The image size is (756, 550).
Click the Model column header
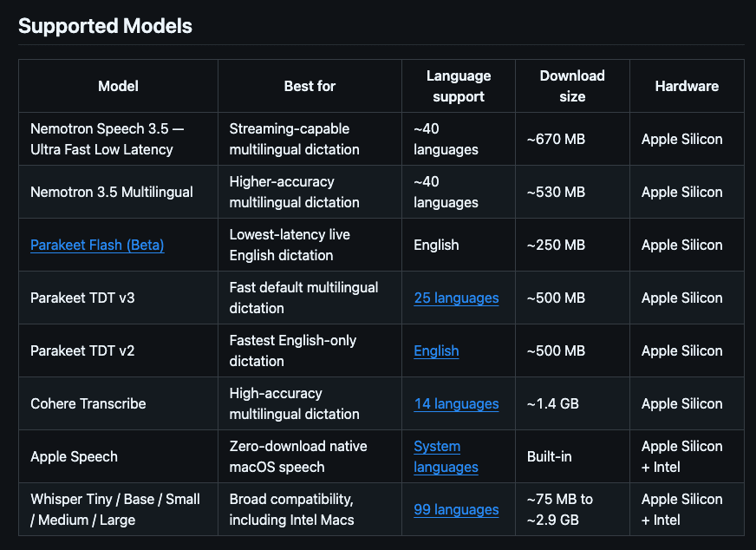(x=118, y=86)
